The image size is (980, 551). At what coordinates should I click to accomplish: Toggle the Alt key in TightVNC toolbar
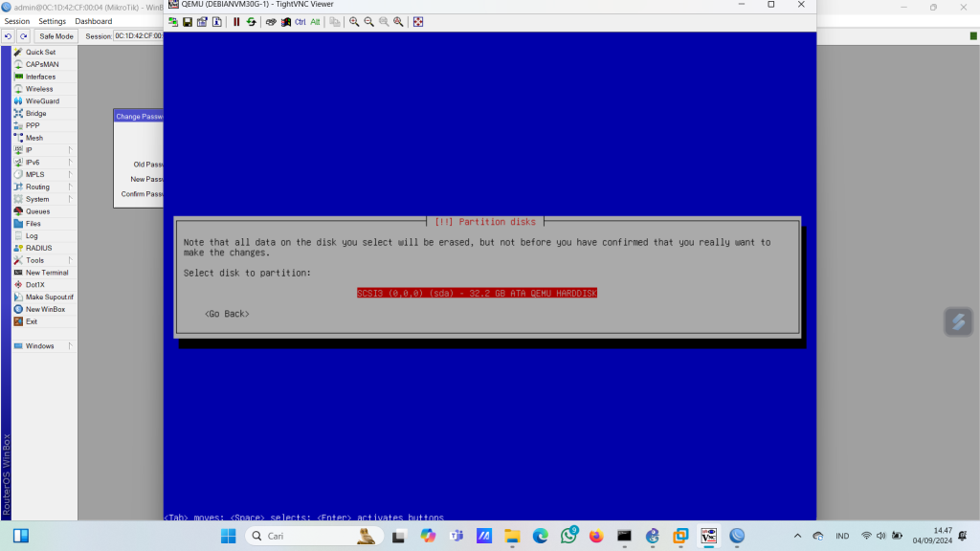point(315,22)
